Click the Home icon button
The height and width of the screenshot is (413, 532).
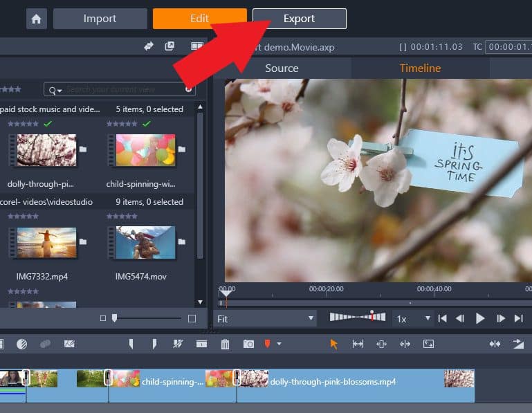click(37, 19)
